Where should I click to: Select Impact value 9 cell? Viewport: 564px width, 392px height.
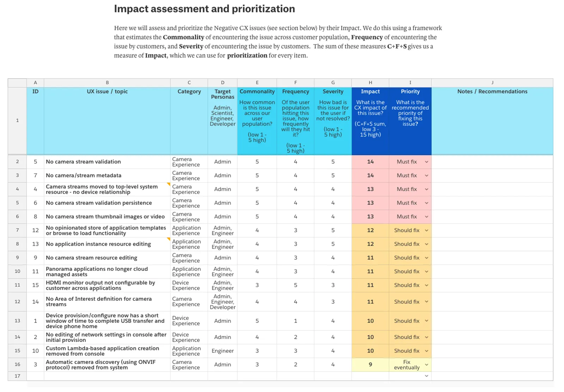pyautogui.click(x=370, y=365)
